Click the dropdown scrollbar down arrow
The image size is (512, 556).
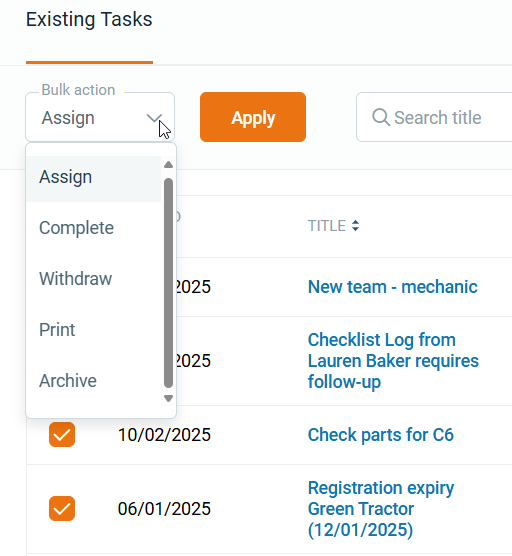pyautogui.click(x=168, y=398)
